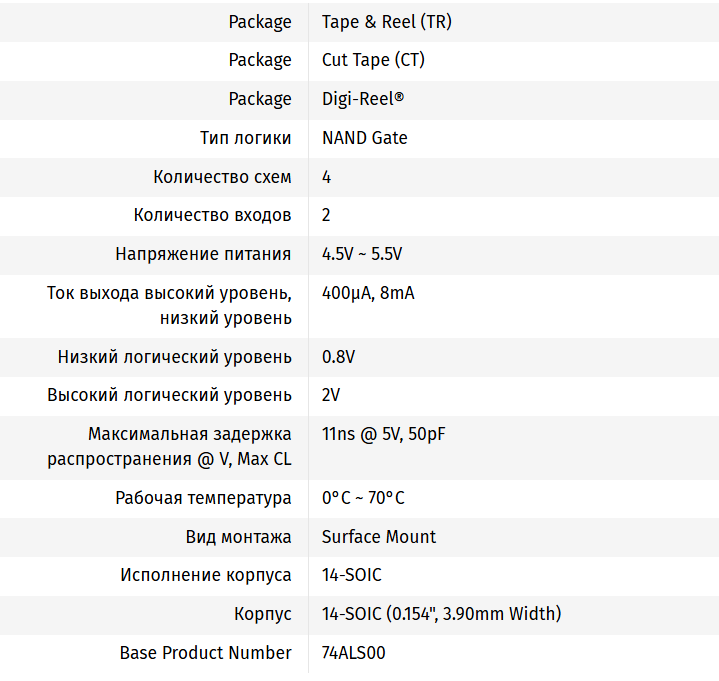Click the Digi-Reel® package value
The height and width of the screenshot is (681, 719).
coord(364,99)
